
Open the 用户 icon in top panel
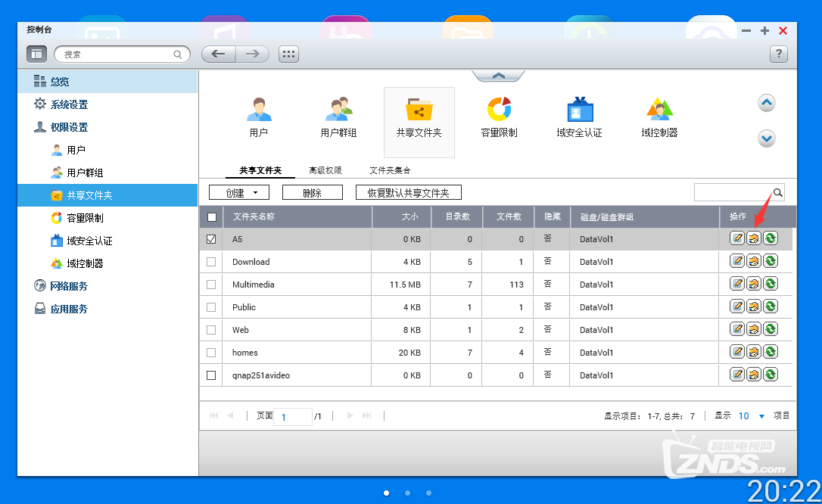(258, 117)
